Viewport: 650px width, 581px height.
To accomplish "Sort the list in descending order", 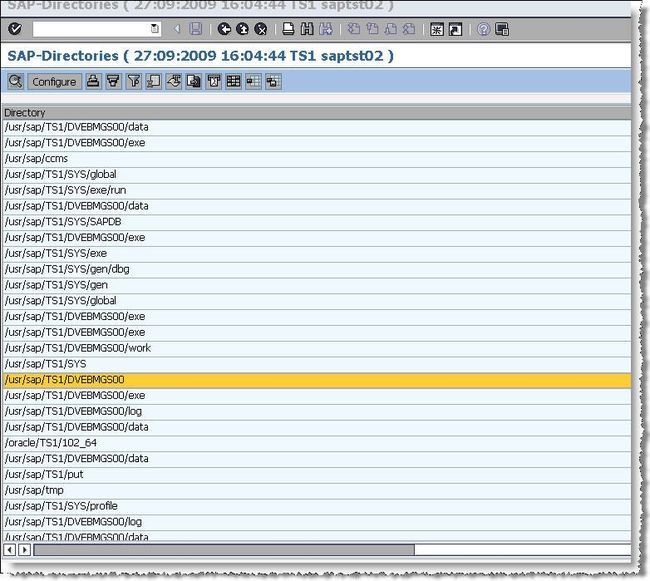I will click(x=114, y=81).
